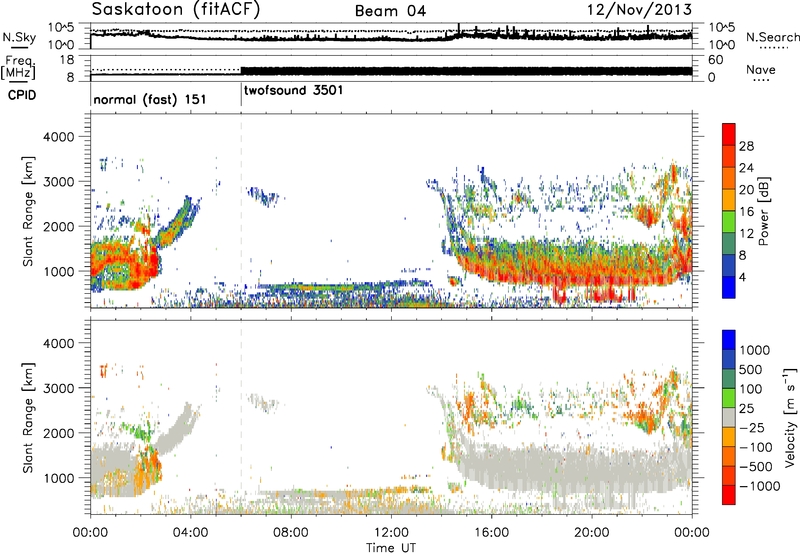Click the 10^5 label left of noise panel
Viewport: 800px width, 554px height.
click(63, 27)
